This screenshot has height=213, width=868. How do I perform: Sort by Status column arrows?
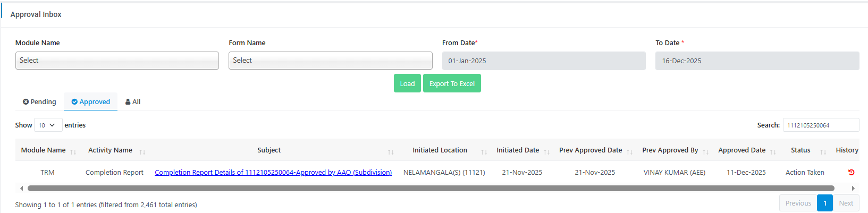click(823, 151)
